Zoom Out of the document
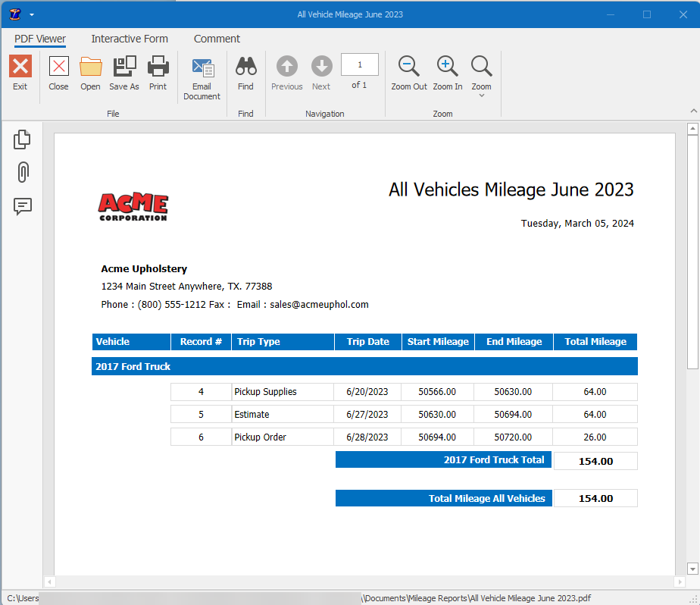The height and width of the screenshot is (605, 700). [408, 72]
